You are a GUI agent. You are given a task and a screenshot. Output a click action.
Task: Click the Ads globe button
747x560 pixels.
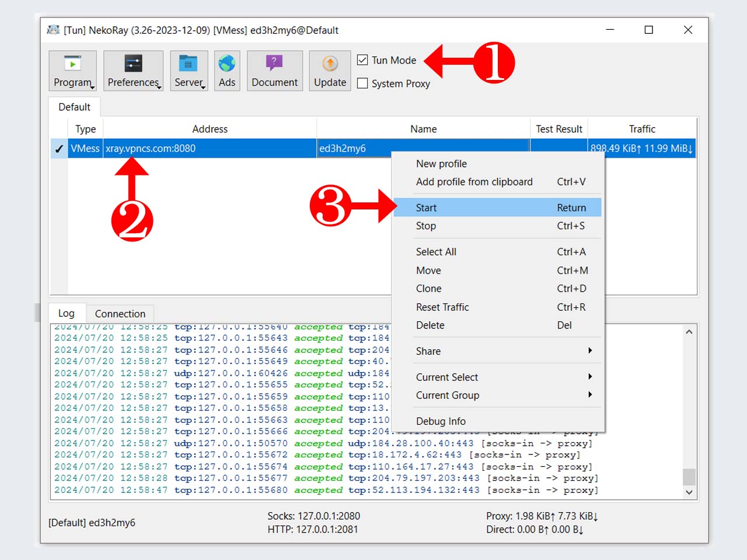pyautogui.click(x=227, y=71)
